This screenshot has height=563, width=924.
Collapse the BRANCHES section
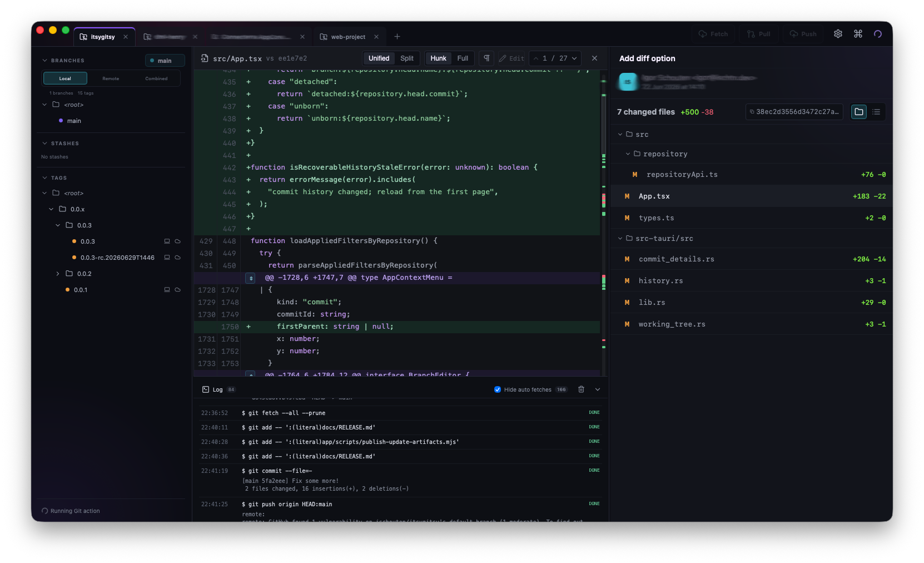pyautogui.click(x=44, y=60)
